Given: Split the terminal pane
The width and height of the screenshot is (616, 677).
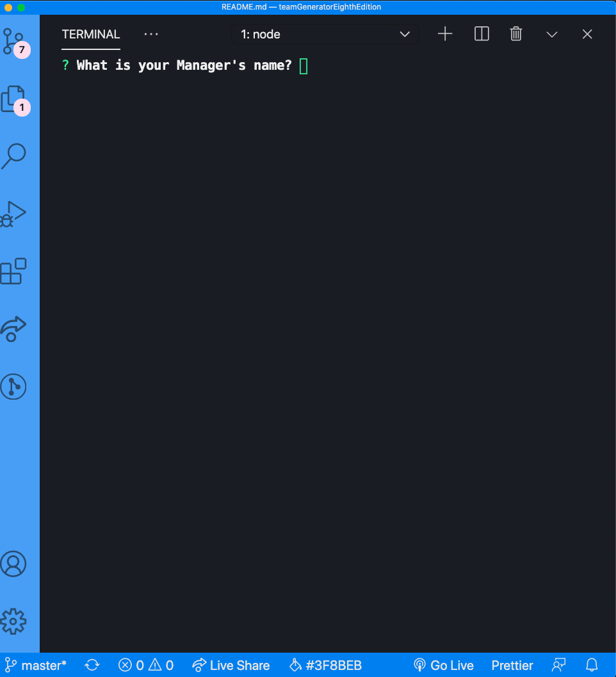Looking at the screenshot, I should 481,34.
